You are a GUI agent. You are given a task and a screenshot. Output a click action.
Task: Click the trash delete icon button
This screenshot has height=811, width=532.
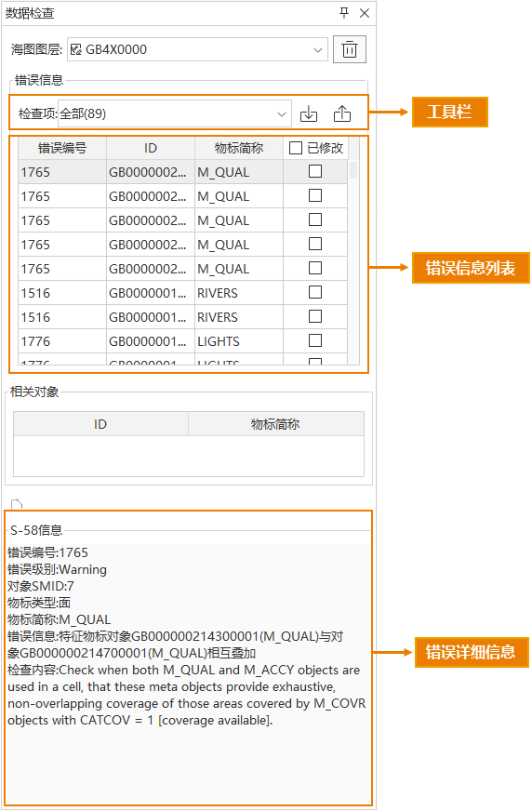pyautogui.click(x=350, y=49)
